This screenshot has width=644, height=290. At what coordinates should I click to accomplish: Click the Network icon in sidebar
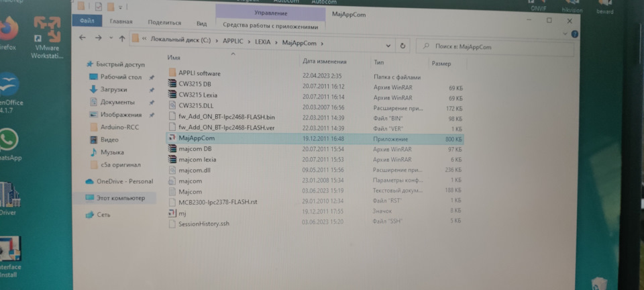pyautogui.click(x=89, y=214)
